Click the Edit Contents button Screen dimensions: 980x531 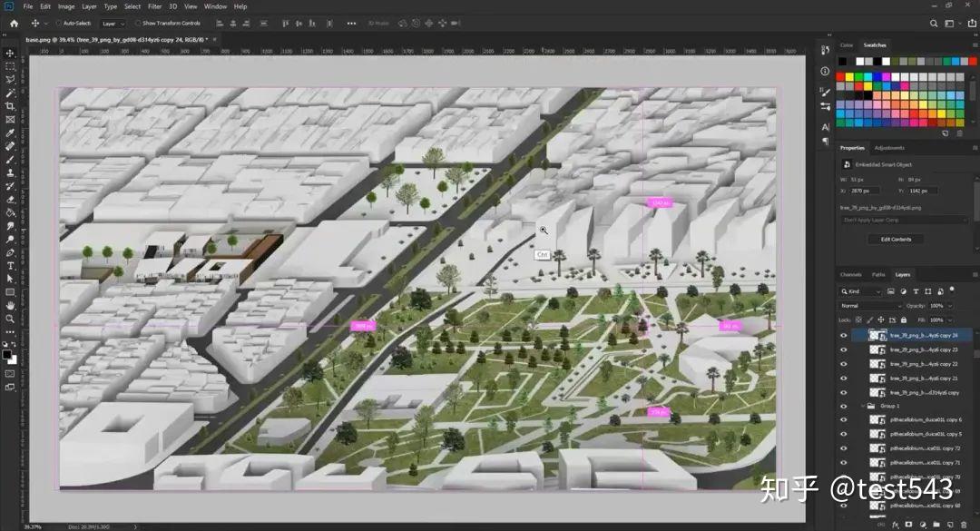coord(896,240)
